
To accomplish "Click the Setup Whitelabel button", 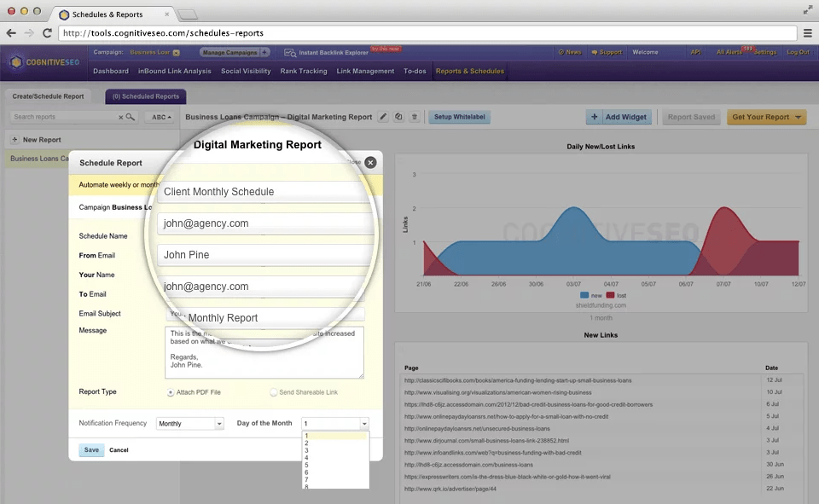I will 460,117.
